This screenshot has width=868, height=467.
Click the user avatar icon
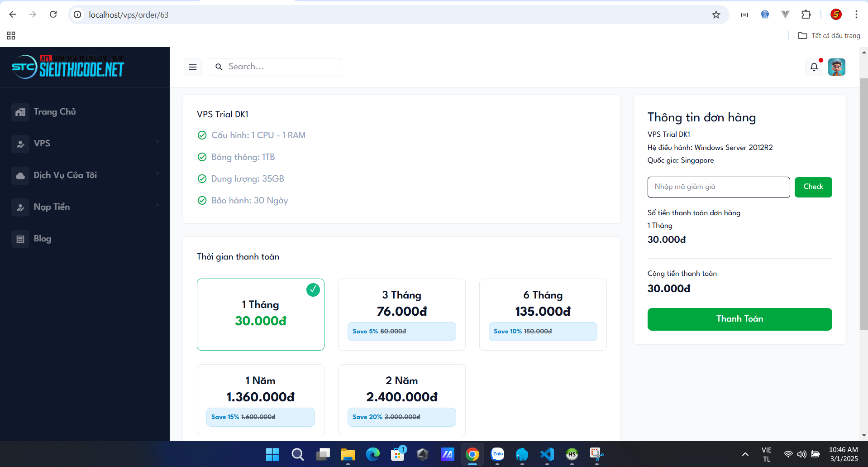click(836, 67)
